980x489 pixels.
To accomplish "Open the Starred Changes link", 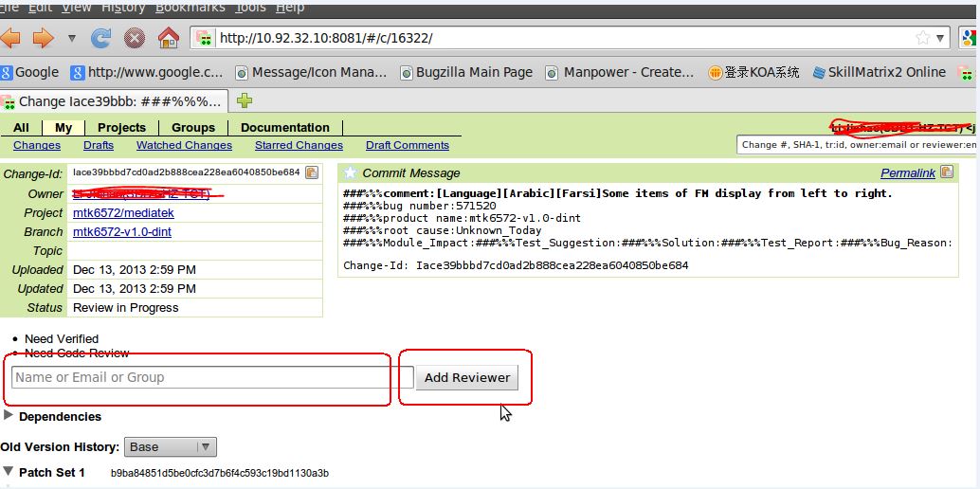I will point(299,145).
